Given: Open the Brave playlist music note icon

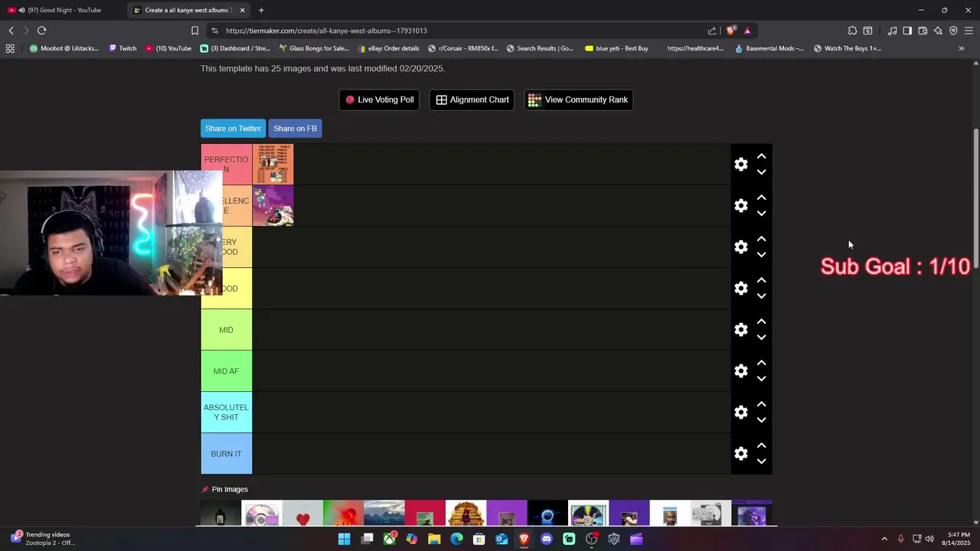Looking at the screenshot, I should (x=892, y=31).
